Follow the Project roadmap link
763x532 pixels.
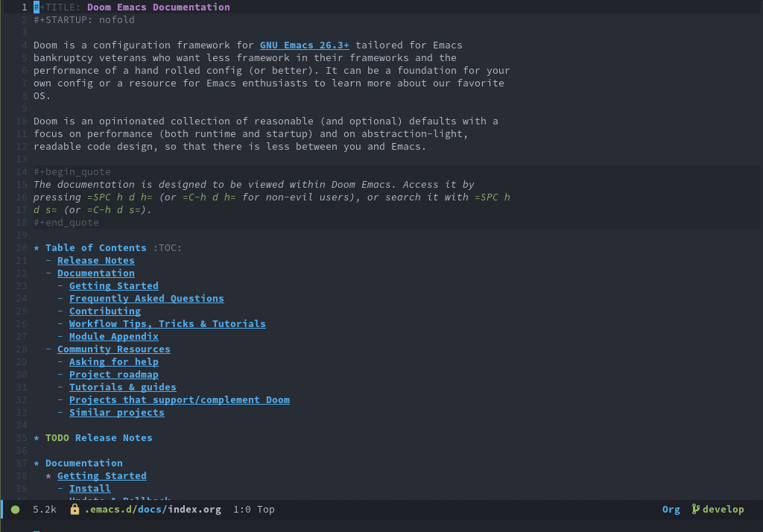[113, 375]
